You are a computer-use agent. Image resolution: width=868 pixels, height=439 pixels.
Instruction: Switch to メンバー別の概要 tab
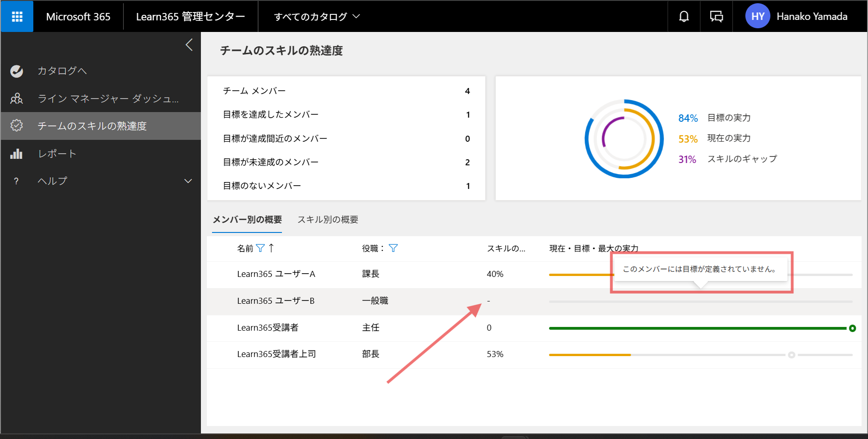point(247,219)
